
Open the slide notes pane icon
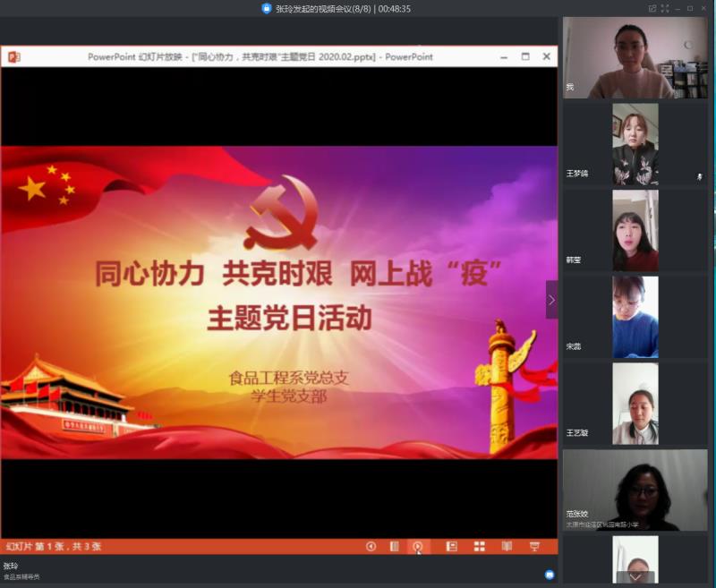[394, 546]
